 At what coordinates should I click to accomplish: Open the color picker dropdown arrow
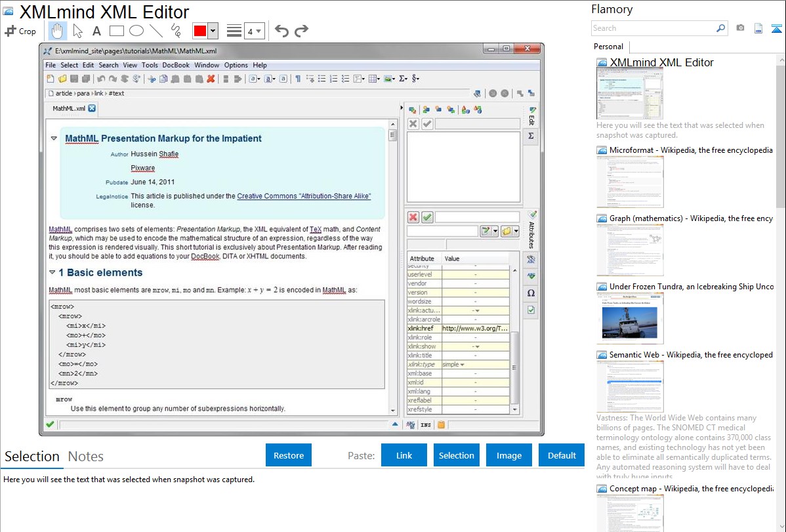click(x=213, y=31)
